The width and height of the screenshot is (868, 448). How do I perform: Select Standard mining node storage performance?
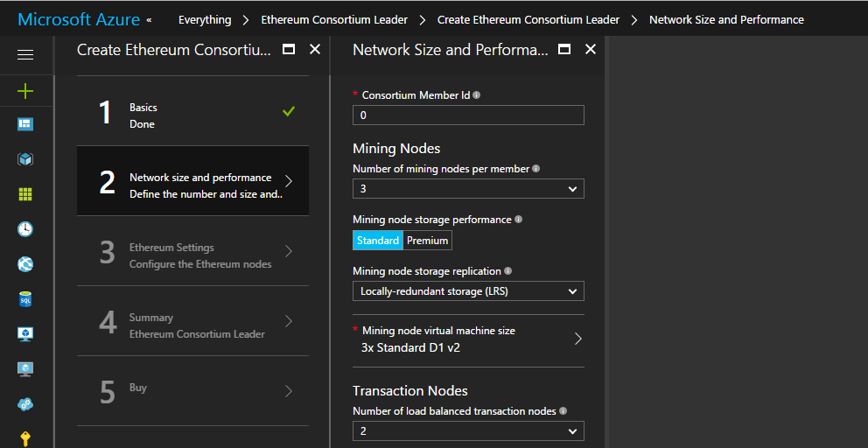pos(378,241)
